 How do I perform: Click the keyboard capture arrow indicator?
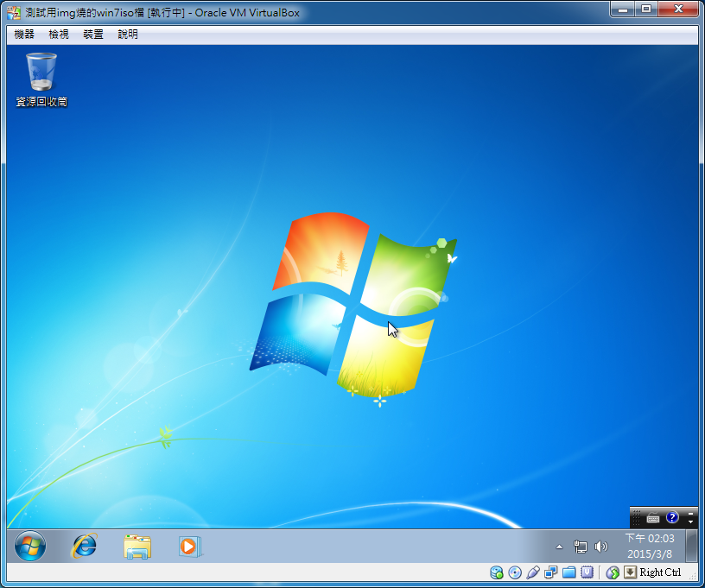click(x=631, y=572)
